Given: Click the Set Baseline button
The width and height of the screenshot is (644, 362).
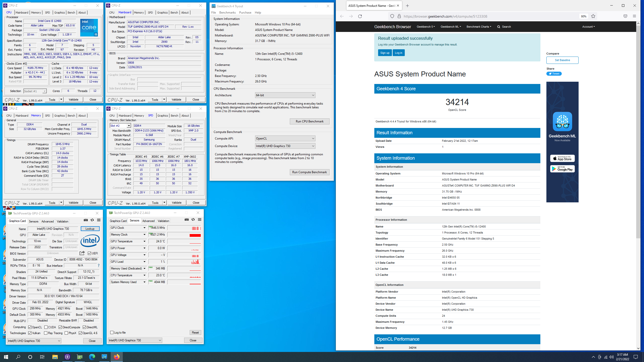Looking at the screenshot, I should click(x=562, y=60).
